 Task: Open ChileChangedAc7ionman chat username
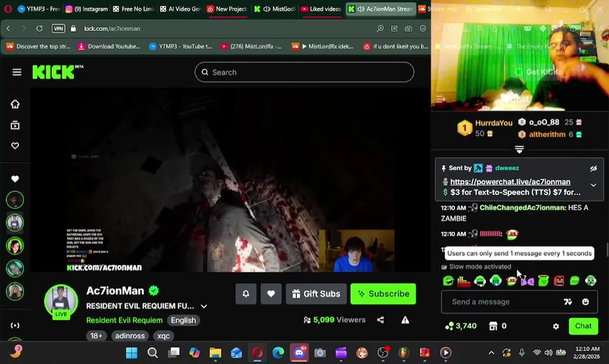tap(522, 208)
